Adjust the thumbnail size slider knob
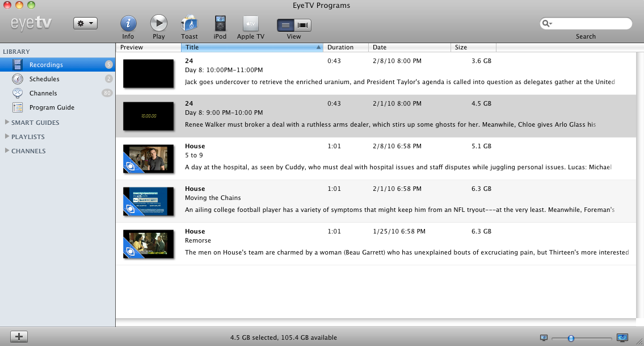This screenshot has height=346, width=644. click(x=571, y=338)
